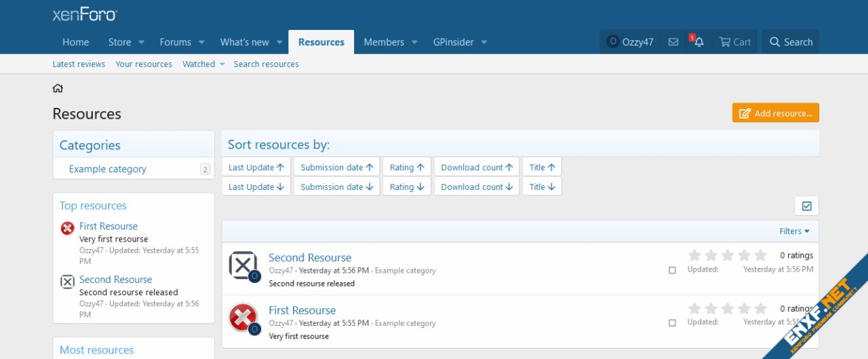Click the select-all checkmark icon above list
This screenshot has height=359, width=868.
tap(806, 206)
